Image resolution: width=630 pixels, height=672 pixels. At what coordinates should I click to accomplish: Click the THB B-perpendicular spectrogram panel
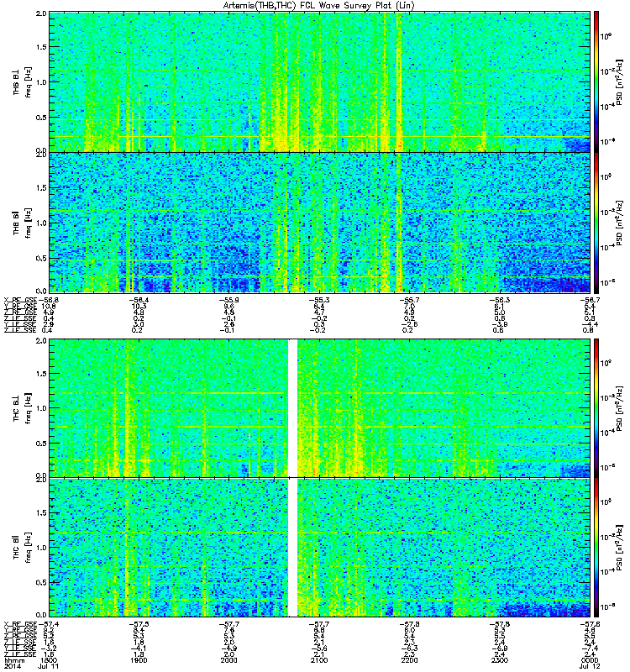pos(319,81)
